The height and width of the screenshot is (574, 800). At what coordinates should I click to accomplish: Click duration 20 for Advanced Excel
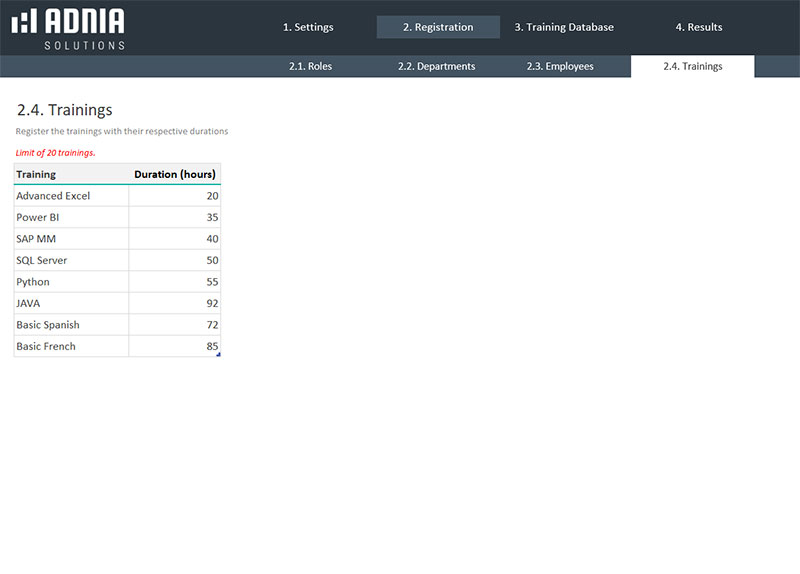[x=174, y=196]
